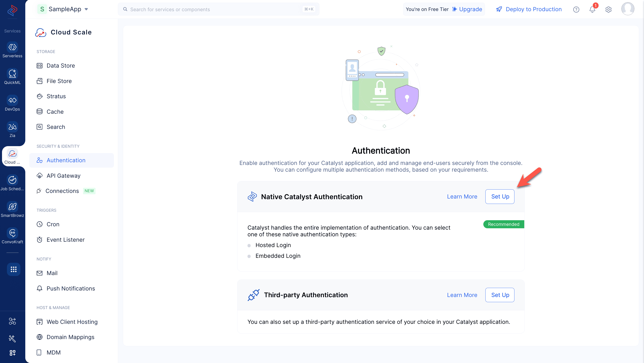
Task: Expand the SampleApp project dropdown
Action: point(63,9)
